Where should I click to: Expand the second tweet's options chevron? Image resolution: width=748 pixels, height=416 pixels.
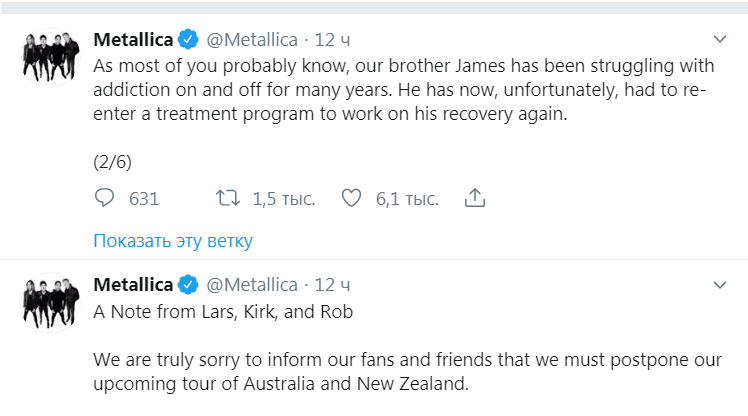coord(719,285)
